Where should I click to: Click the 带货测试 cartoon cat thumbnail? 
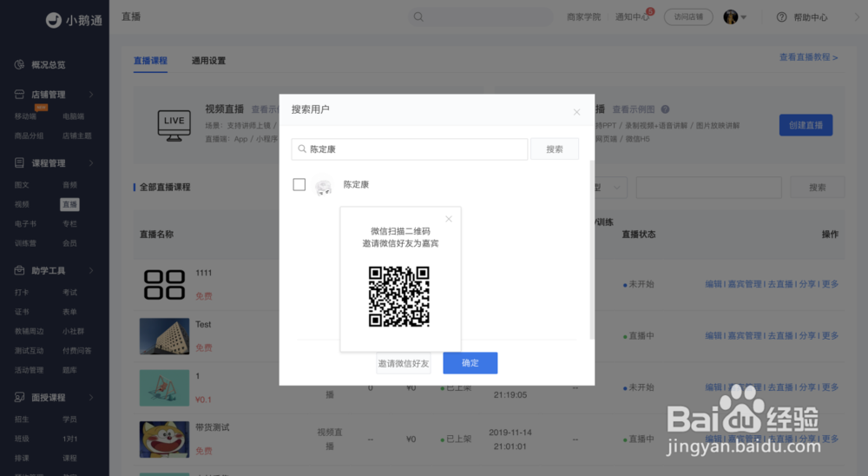[164, 440]
